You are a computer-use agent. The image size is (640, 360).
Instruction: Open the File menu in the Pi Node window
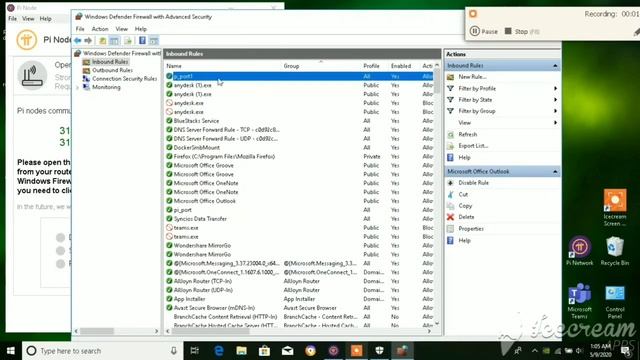[x=13, y=19]
